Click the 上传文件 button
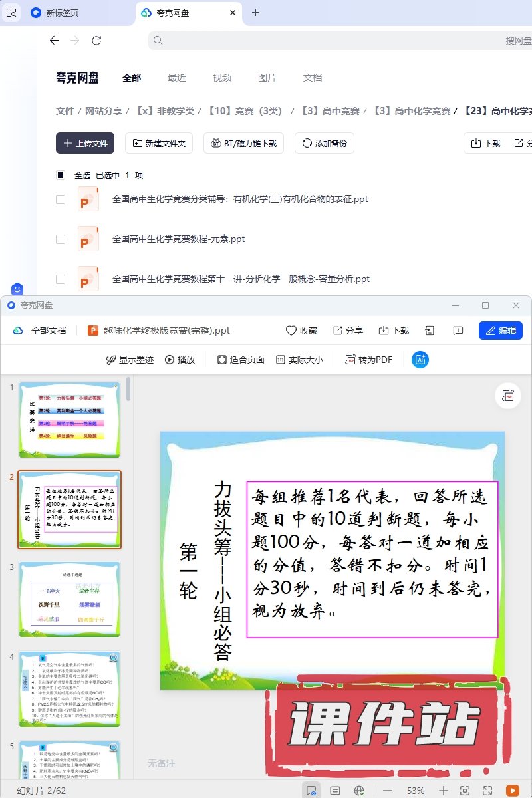532x798 pixels. pyautogui.click(x=85, y=143)
